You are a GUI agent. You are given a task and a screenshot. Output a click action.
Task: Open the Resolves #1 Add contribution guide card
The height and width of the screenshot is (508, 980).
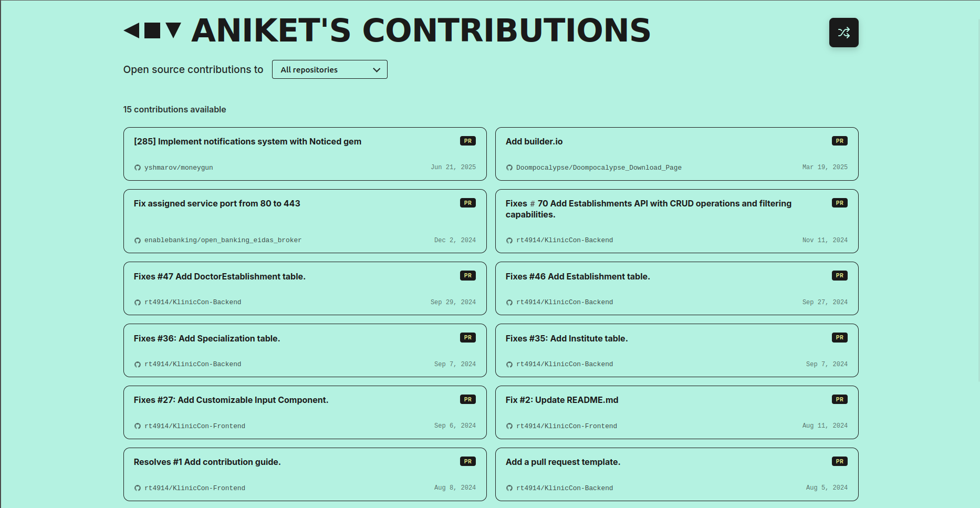[305, 474]
